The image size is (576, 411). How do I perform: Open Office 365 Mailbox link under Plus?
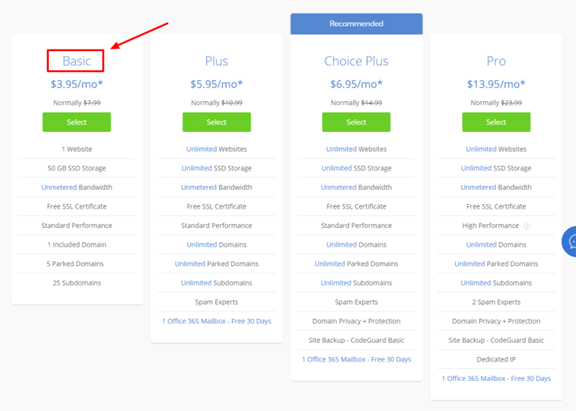[x=216, y=321]
